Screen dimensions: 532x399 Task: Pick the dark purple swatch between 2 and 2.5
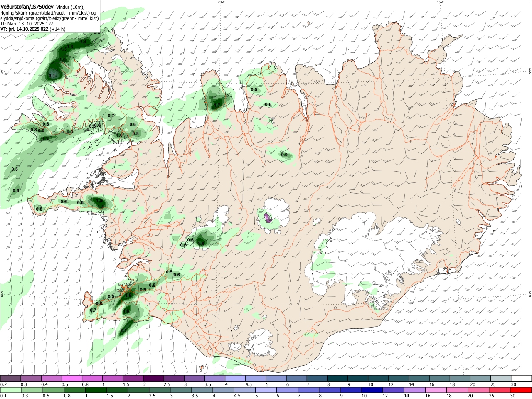(153, 379)
